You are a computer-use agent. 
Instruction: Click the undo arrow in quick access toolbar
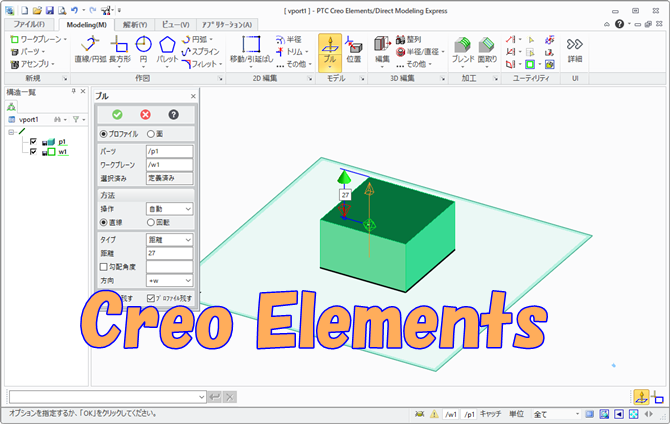tap(74, 11)
